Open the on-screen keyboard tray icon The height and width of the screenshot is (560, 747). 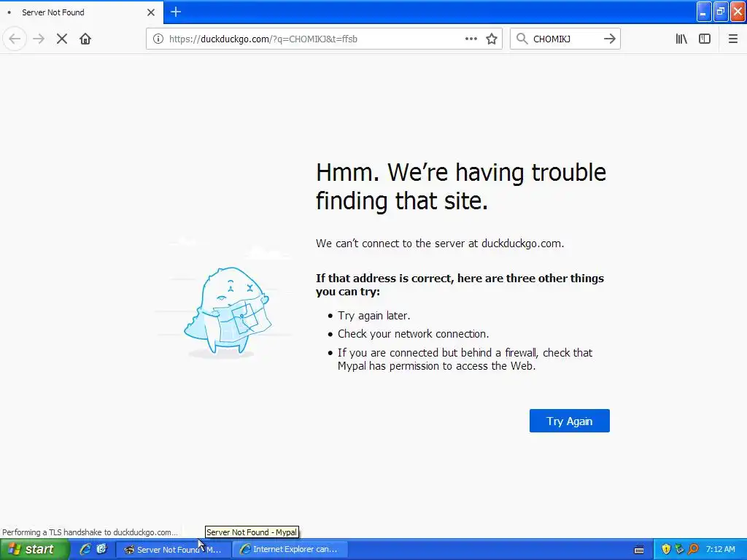pos(639,550)
